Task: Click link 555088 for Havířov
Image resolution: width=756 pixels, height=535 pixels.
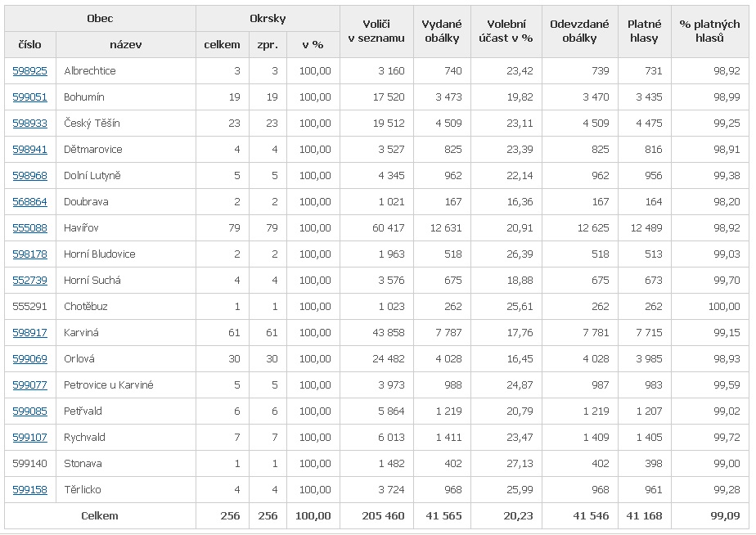Action: tap(30, 227)
